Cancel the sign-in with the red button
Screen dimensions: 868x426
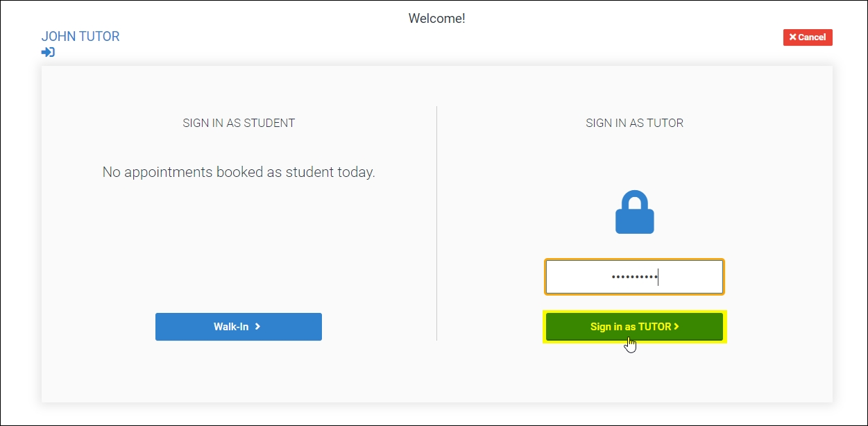pyautogui.click(x=807, y=37)
